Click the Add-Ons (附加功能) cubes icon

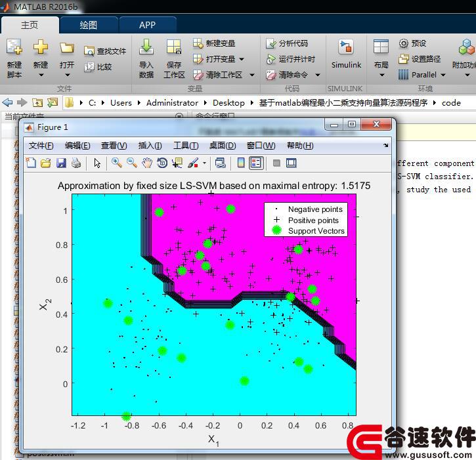click(x=466, y=47)
